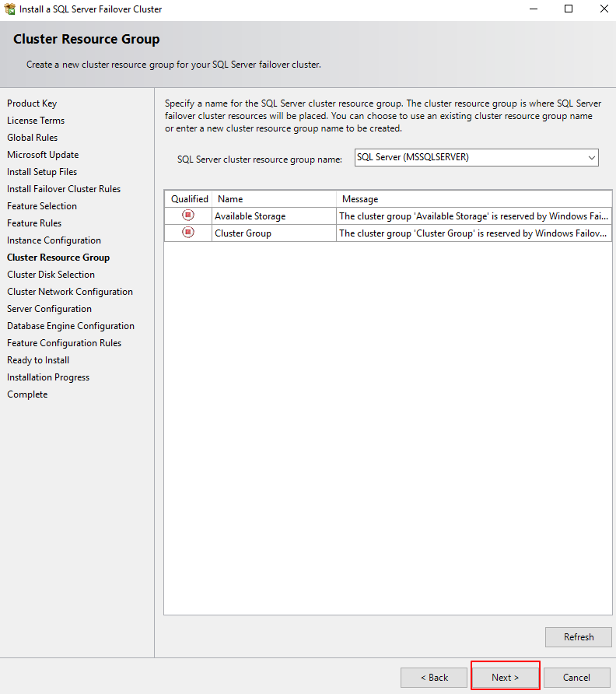Viewport: 616px width, 694px height.
Task: Select Database Engine Configuration step
Action: (71, 326)
